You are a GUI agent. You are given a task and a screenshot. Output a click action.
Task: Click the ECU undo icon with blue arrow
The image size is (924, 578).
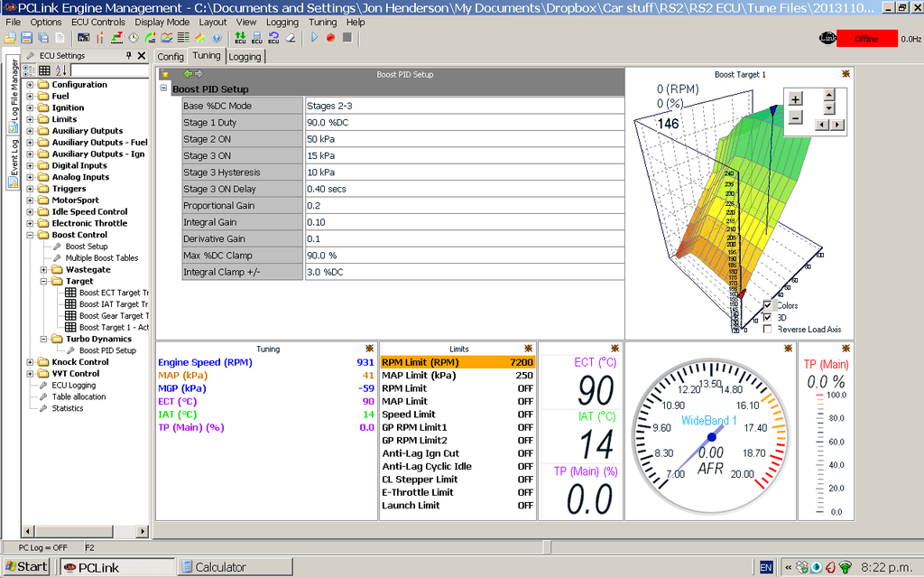click(273, 38)
